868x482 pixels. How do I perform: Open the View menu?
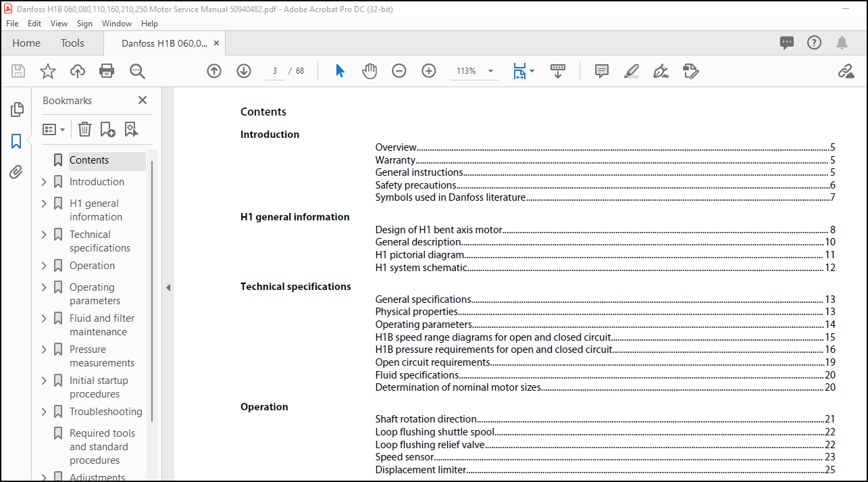59,23
